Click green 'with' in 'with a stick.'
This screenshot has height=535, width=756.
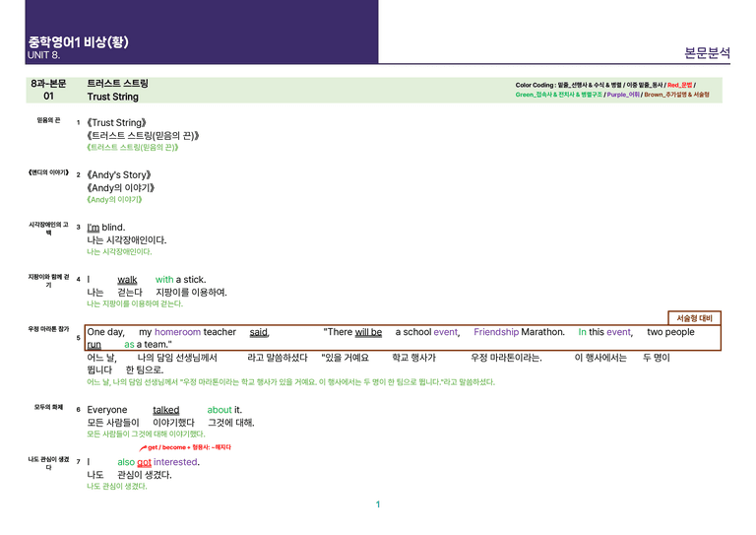click(x=164, y=279)
